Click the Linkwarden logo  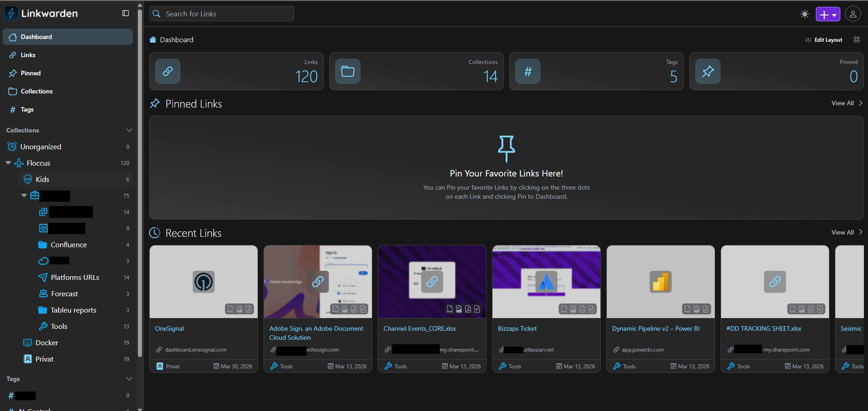[41, 13]
